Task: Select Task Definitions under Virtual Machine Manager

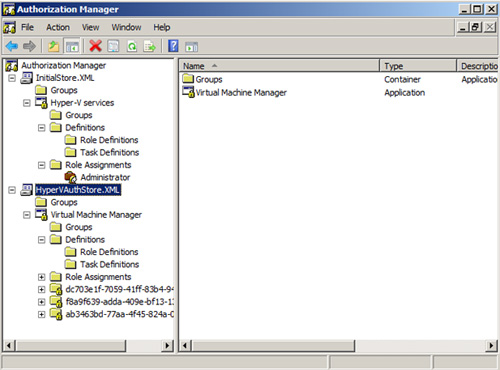Action: click(109, 264)
